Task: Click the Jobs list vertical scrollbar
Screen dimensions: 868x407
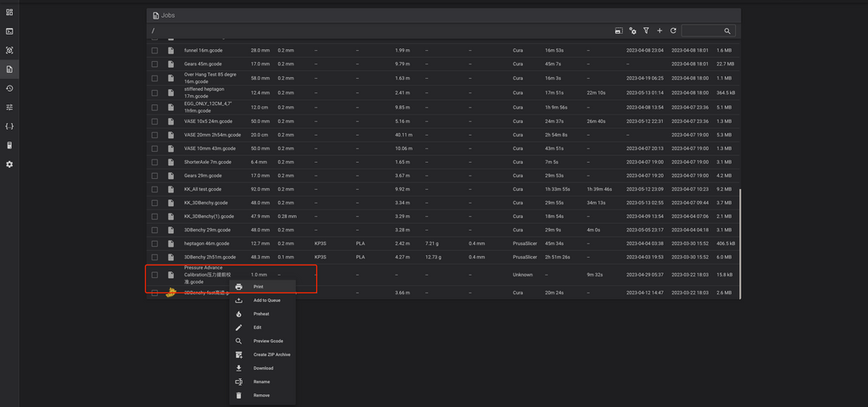Action: [x=739, y=243]
